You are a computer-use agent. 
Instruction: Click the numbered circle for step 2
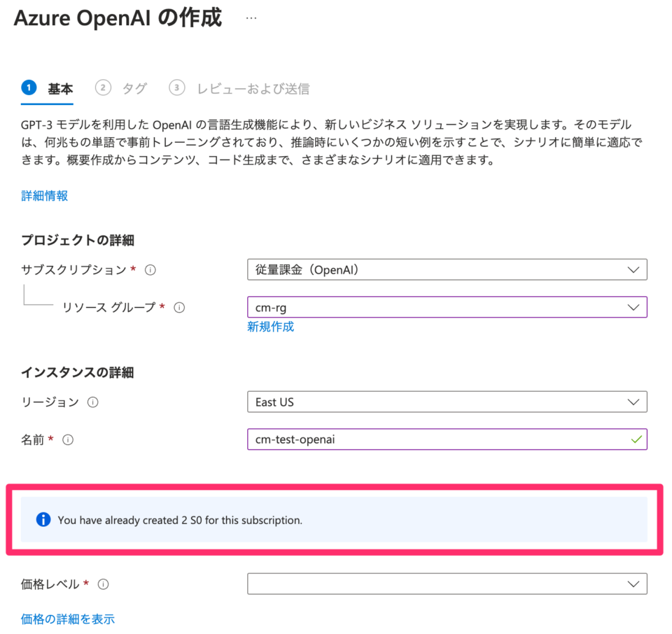[103, 88]
